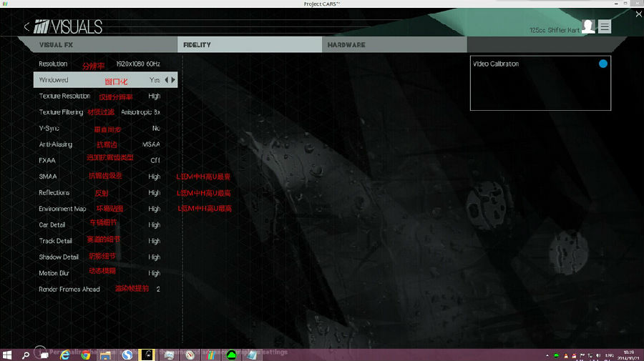Screen dimensions: 644x361
Task: Select the Texture Filtering setting
Action: [106, 112]
